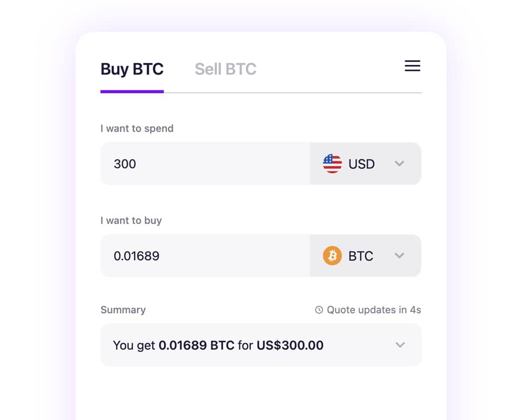Click the 'I want to buy' label
Image resolution: width=513 pixels, height=420 pixels.
(131, 221)
